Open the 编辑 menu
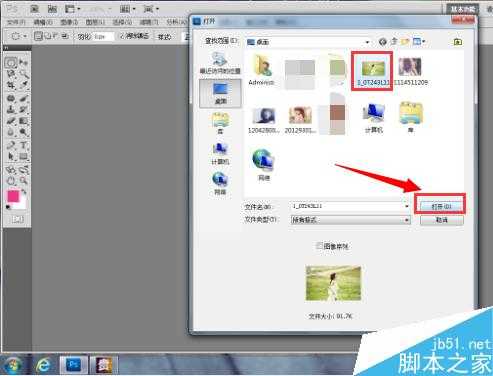Image resolution: width=493 pixels, height=376 pixels. (x=43, y=22)
